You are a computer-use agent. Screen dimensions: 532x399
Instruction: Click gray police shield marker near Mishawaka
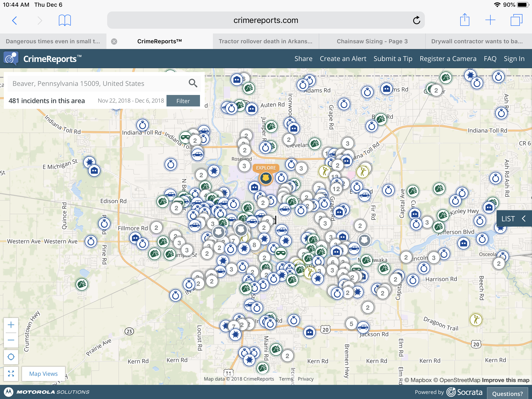point(364,240)
